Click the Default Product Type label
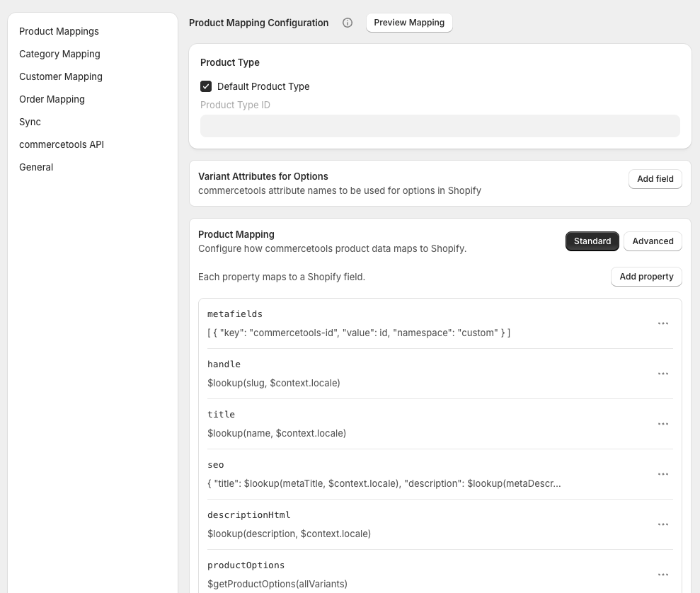This screenshot has height=593, width=700. 263,86
